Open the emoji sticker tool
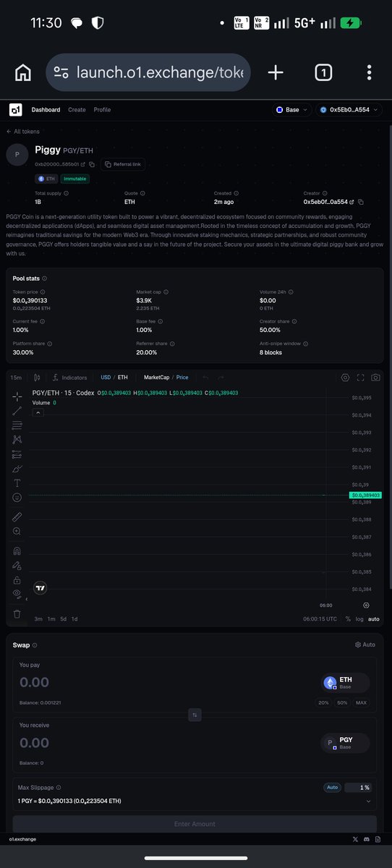Viewport: 392px width, 868px height. point(17,498)
